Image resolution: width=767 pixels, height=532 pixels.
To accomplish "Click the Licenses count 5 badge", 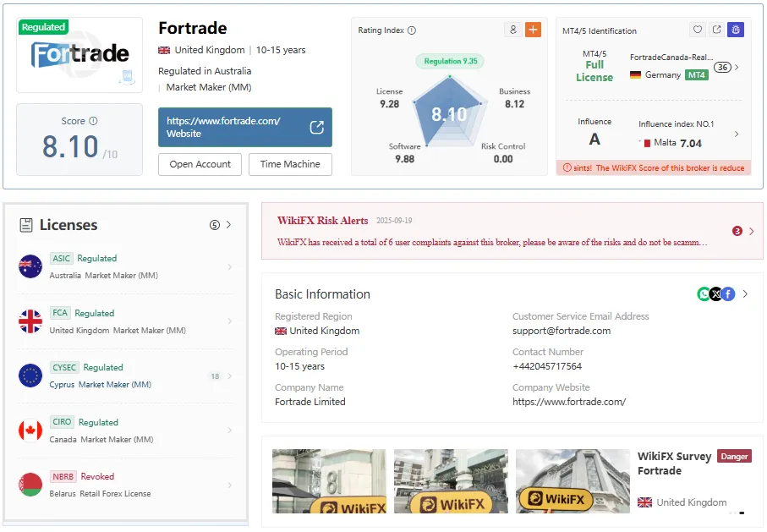I will pyautogui.click(x=214, y=225).
